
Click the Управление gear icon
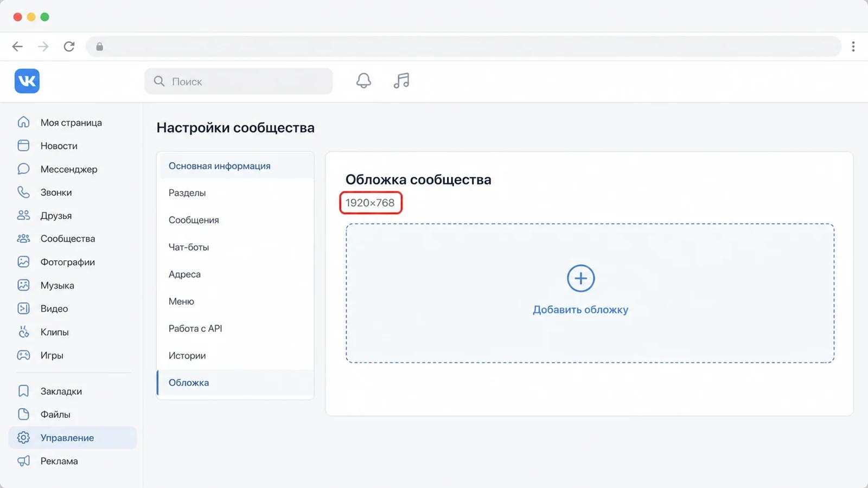pos(23,438)
